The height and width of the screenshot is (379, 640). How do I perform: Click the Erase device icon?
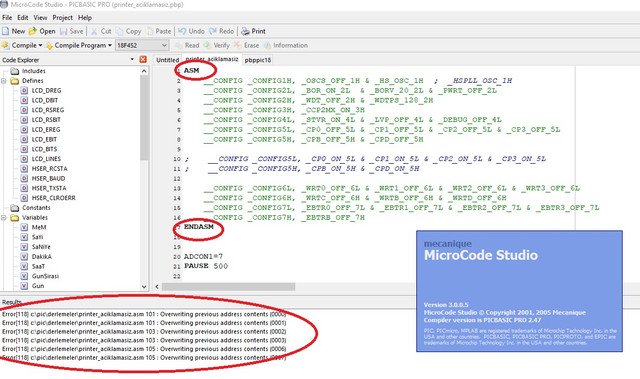pyautogui.click(x=238, y=45)
